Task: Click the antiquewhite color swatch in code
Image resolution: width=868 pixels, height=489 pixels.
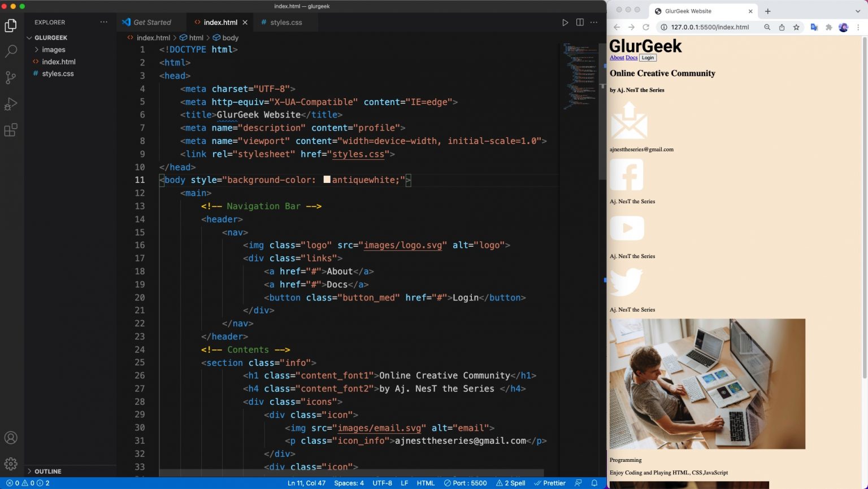Action: [327, 180]
